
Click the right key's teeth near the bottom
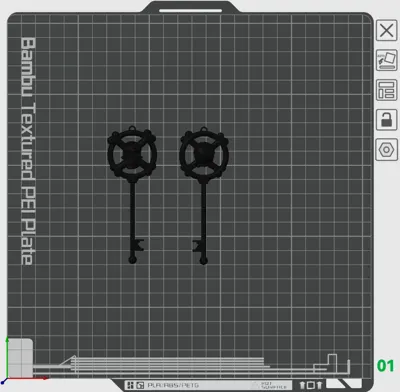[x=197, y=246]
